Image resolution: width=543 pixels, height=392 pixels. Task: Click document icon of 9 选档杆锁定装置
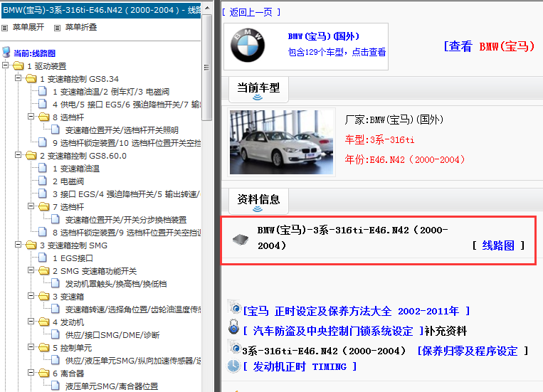(x=43, y=142)
